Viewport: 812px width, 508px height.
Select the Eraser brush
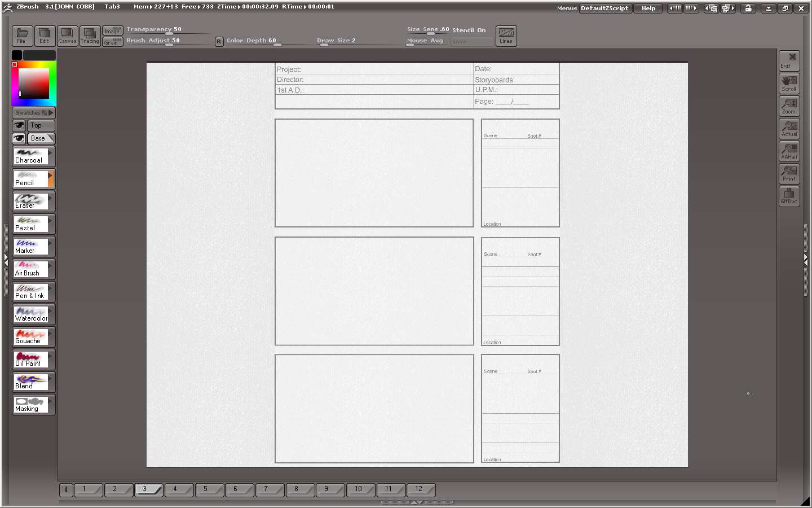[x=30, y=202]
